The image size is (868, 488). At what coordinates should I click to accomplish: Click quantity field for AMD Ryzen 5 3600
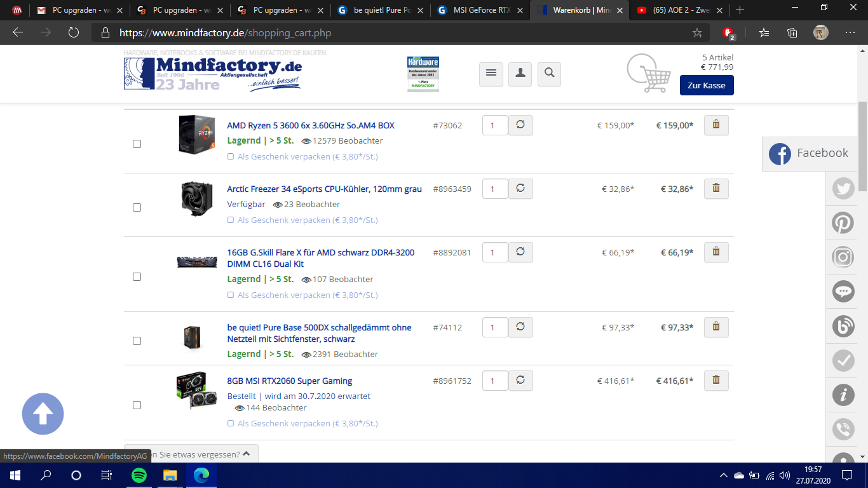(495, 125)
